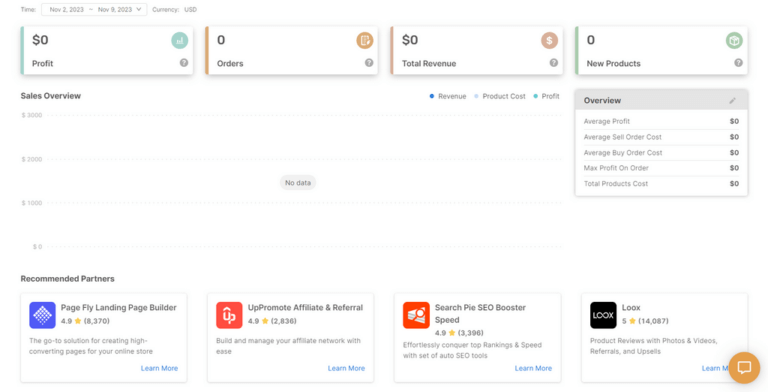Click Learn More for Loox
Screen dimensions: 768x392
pyautogui.click(x=716, y=368)
